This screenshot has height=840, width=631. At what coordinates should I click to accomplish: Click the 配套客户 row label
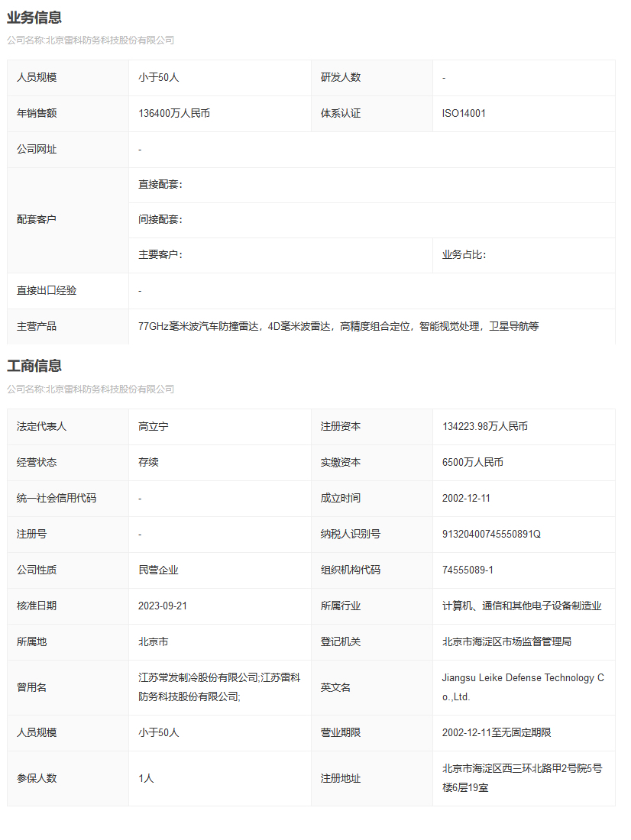(x=37, y=220)
